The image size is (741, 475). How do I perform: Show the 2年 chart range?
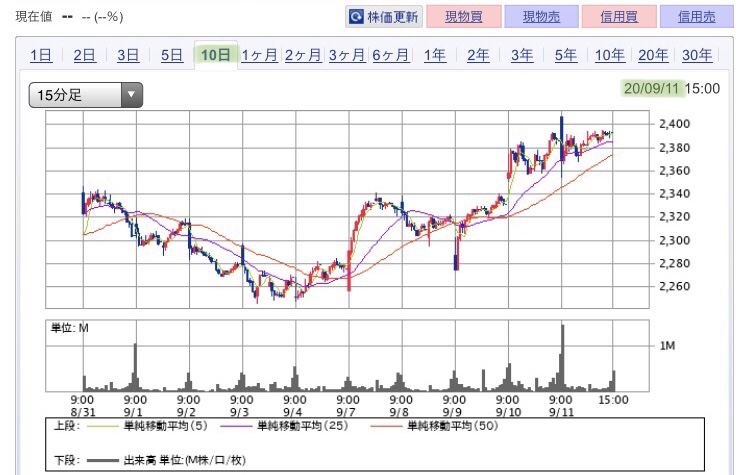(478, 55)
